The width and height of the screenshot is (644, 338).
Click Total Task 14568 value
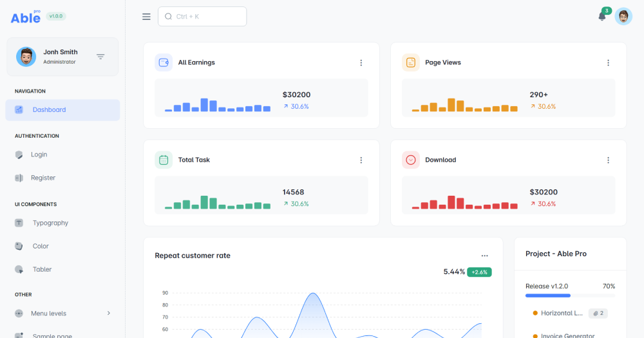click(293, 192)
